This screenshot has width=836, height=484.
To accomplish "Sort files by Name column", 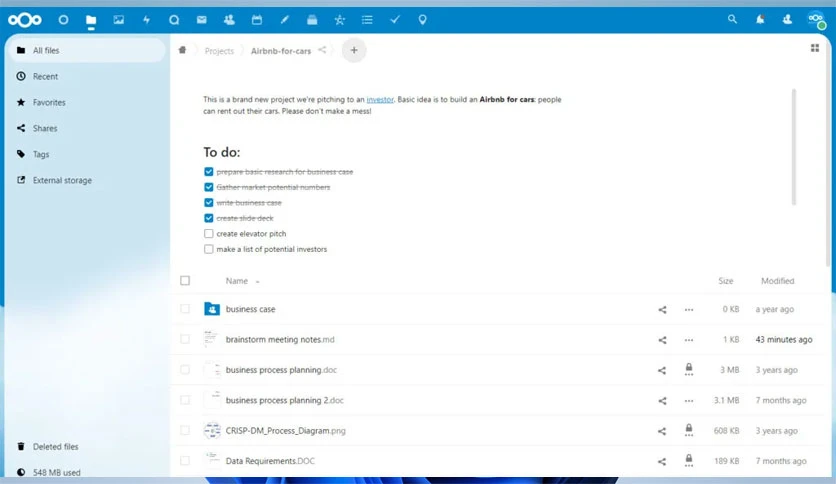I will (x=237, y=281).
